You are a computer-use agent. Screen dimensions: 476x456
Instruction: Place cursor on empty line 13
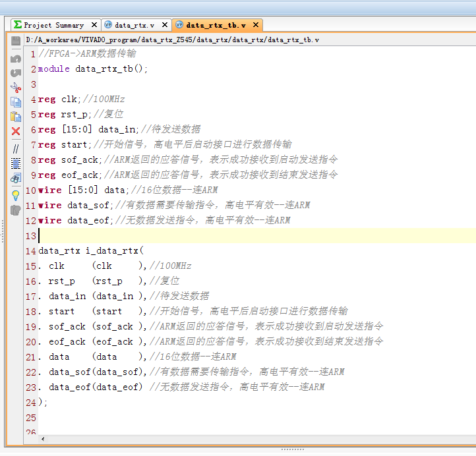(x=198, y=235)
